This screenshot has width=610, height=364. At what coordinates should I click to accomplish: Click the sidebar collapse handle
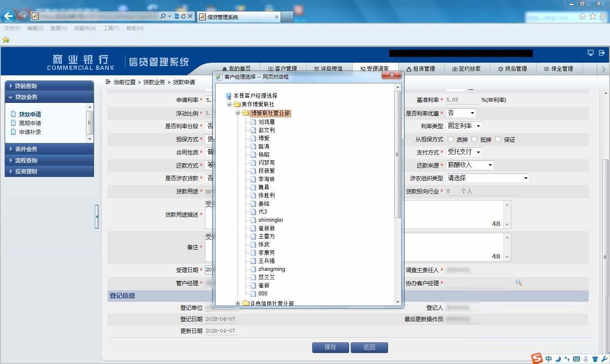[97, 217]
